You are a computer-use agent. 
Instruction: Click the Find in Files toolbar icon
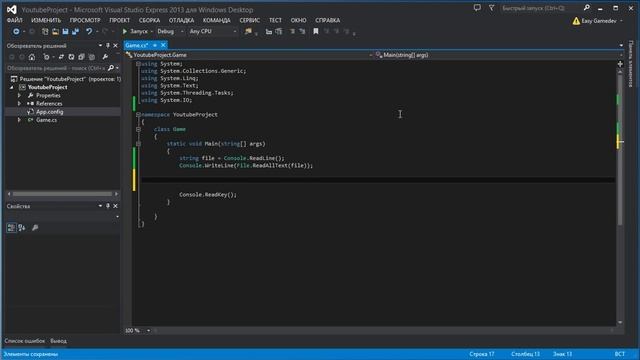[248, 31]
